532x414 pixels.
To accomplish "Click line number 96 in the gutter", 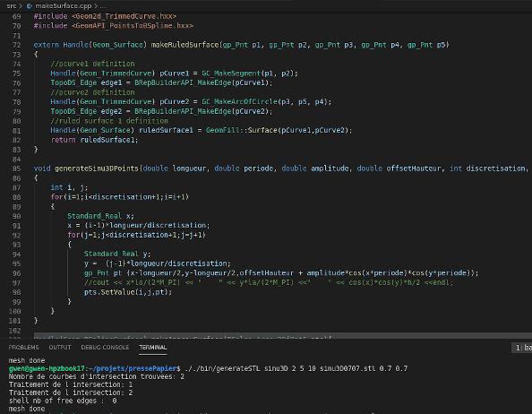I will [17, 273].
